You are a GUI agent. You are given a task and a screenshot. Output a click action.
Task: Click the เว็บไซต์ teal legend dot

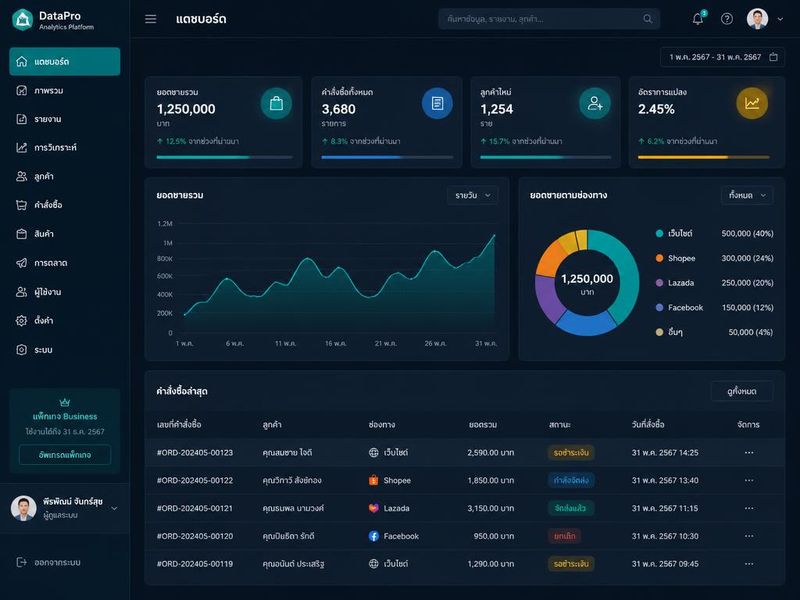(659, 234)
